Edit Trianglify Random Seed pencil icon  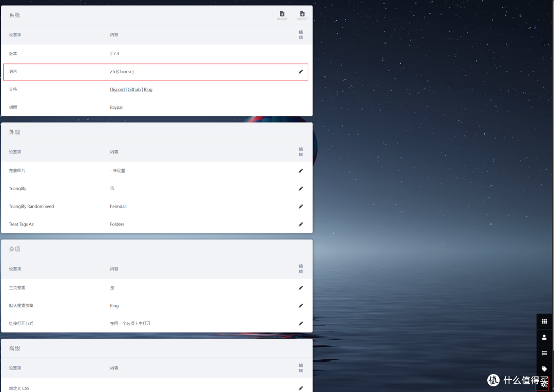pyautogui.click(x=301, y=207)
